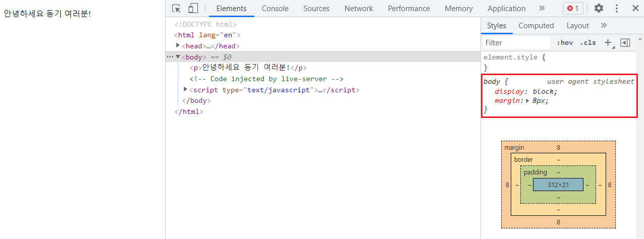
Task: Expand the script element node
Action: [186, 89]
